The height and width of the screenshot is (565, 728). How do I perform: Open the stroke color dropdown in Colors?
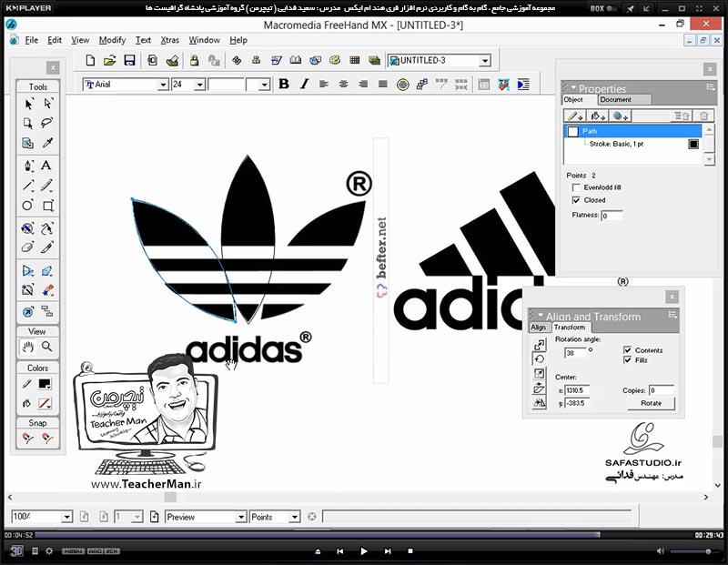(45, 384)
